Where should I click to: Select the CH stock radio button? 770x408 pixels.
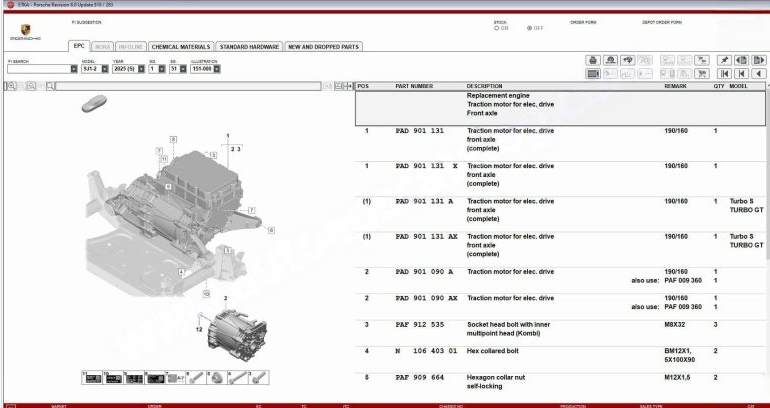(498, 28)
